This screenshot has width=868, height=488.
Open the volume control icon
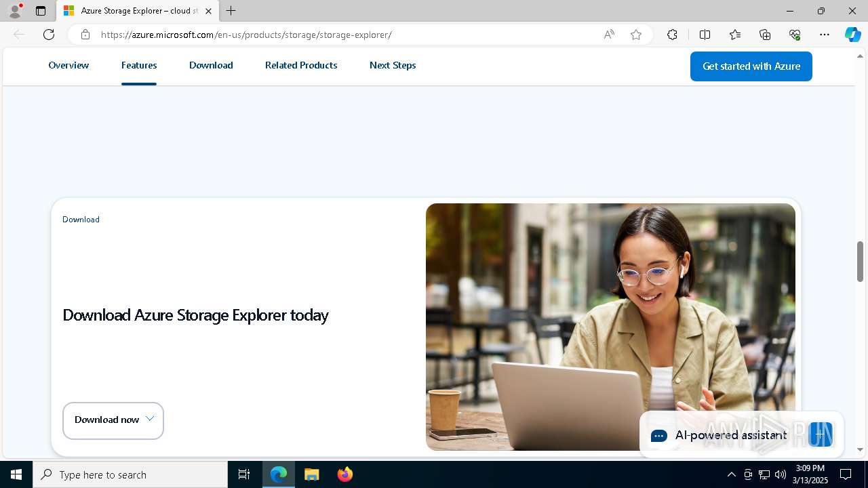click(x=781, y=474)
